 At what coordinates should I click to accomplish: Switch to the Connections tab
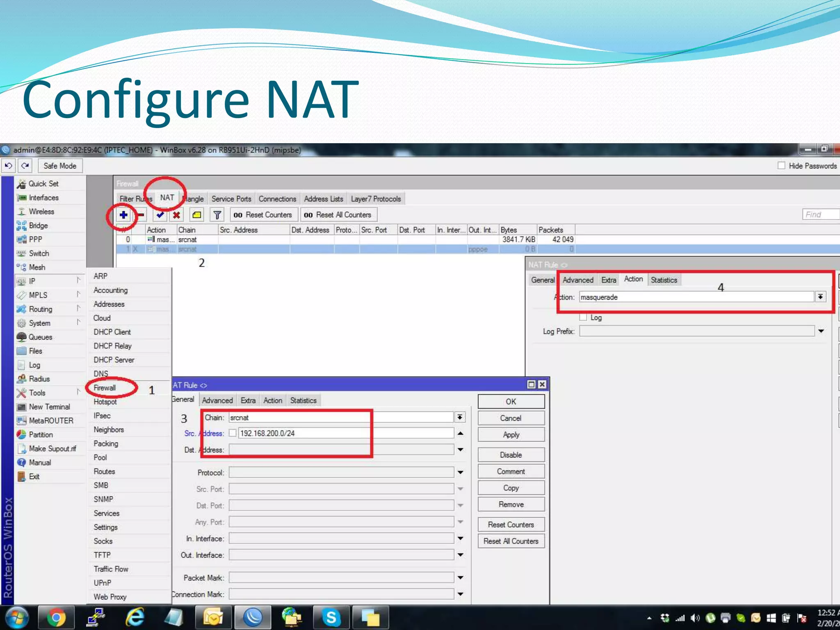pyautogui.click(x=277, y=199)
